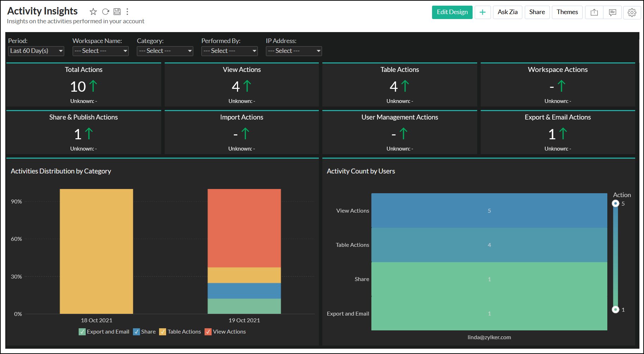Screen dimensions: 644x354
Task: Open the three-dot more options menu
Action: 127,12
